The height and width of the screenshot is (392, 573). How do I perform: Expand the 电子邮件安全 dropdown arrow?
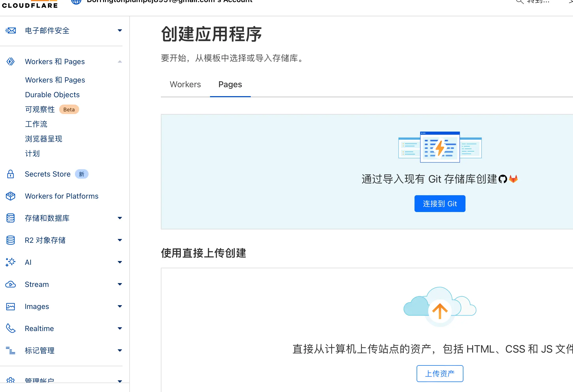[x=120, y=30]
